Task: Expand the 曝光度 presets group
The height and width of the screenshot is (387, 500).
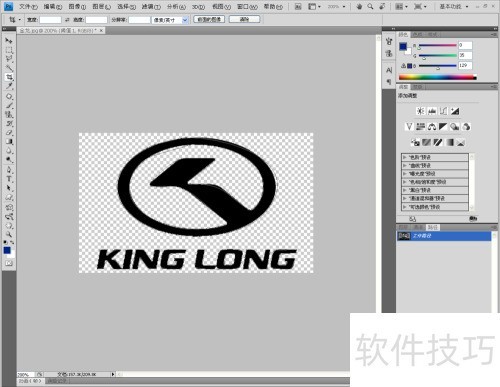Action: 405,174
